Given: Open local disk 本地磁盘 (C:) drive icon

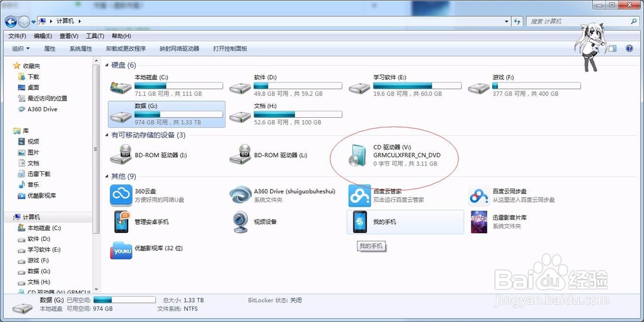Looking at the screenshot, I should coord(121,87).
